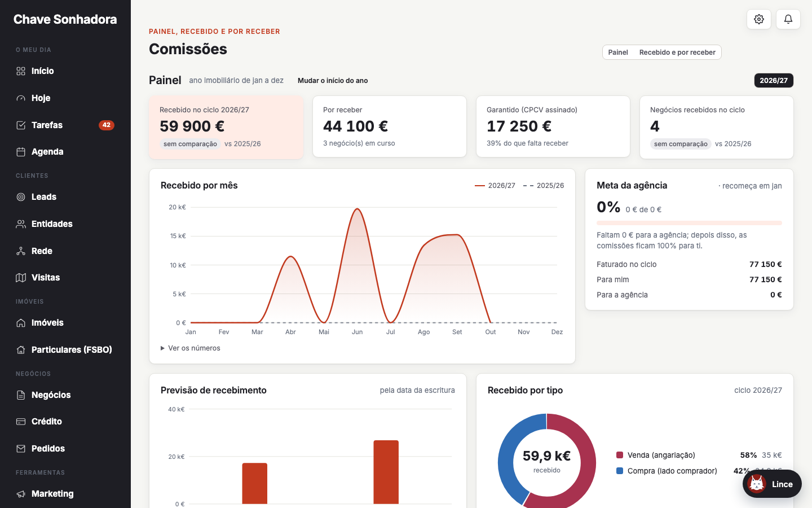This screenshot has height=508, width=812.
Task: Toggle the 2026/27 chart legend series
Action: (x=495, y=186)
